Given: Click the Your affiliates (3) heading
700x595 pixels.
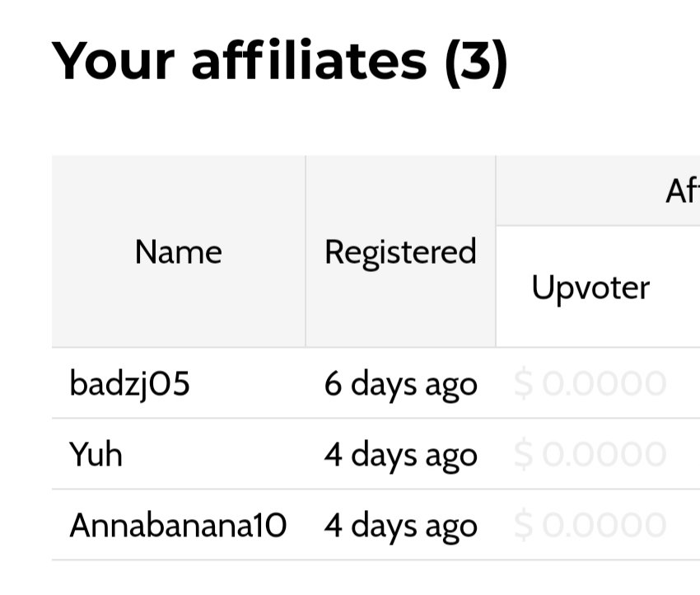Looking at the screenshot, I should 279,61.
